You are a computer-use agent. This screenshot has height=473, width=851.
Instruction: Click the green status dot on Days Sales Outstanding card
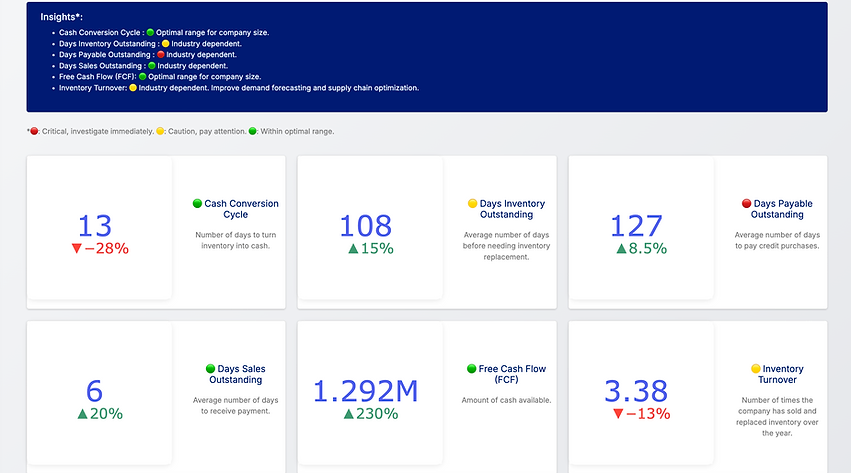coord(209,369)
